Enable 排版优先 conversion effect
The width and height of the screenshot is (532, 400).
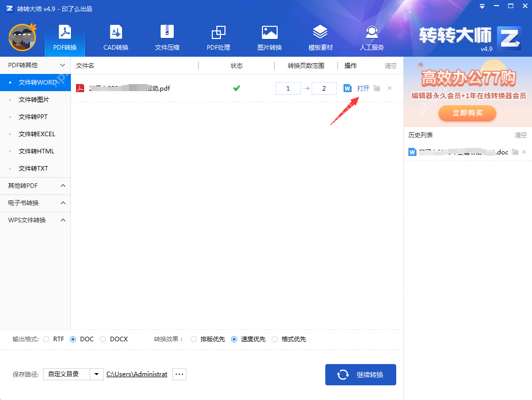(x=193, y=339)
